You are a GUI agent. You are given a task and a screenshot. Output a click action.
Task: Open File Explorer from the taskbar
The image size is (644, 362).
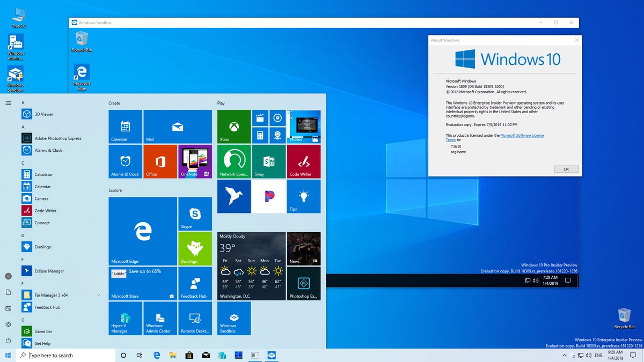coord(173,356)
